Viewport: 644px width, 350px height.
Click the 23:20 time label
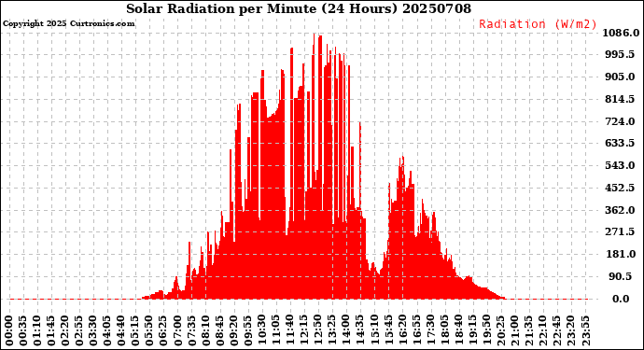coord(571,331)
